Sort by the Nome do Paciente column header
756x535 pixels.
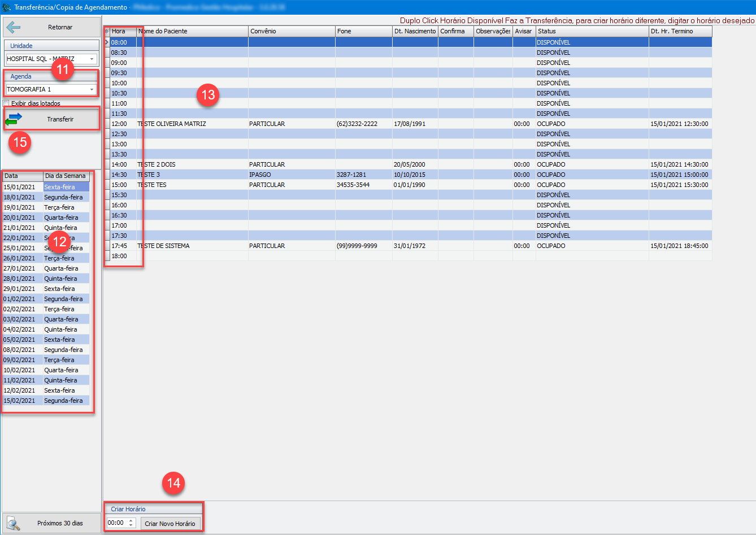coord(192,31)
